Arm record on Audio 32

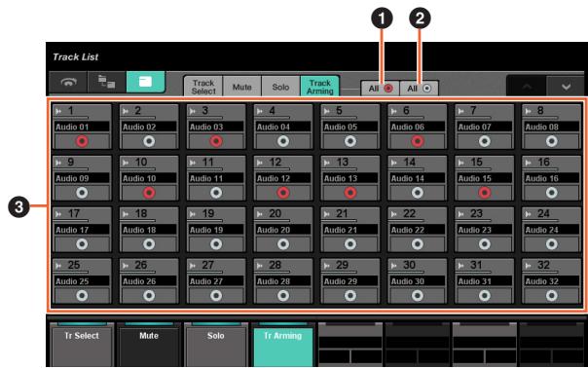point(551,296)
